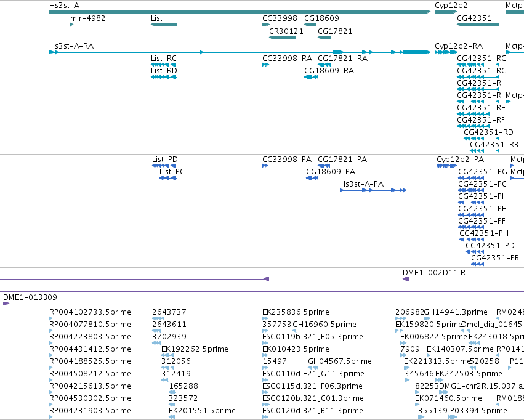This screenshot has width=524, height=420.
Task: Select the CG42351-PC protein
Action: (471, 190)
